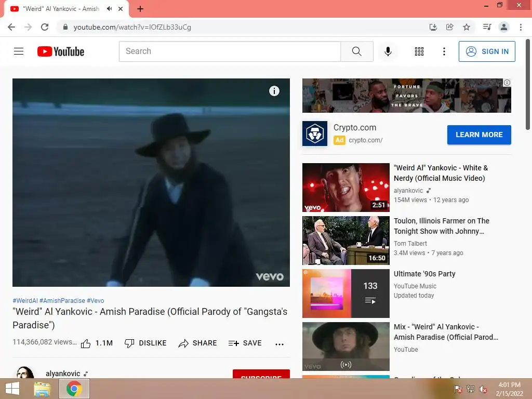Viewport: 532px width, 399px height.
Task: Click the vevo watermark on video
Action: click(x=270, y=276)
